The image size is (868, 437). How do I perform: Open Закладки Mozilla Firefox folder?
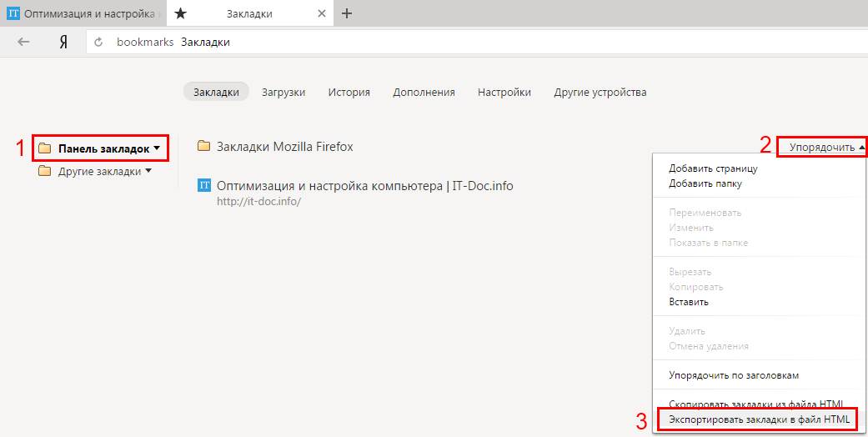(284, 147)
